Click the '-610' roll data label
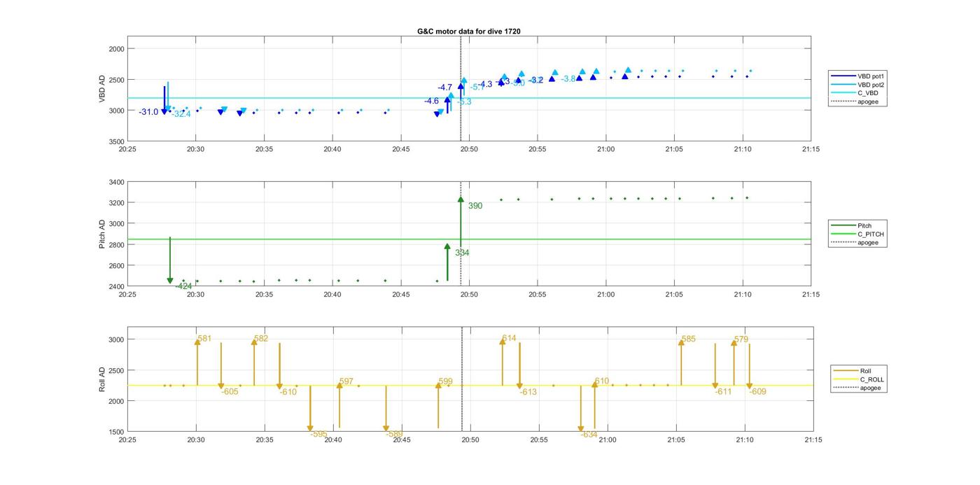Screen dimensions: 980x485 288,392
